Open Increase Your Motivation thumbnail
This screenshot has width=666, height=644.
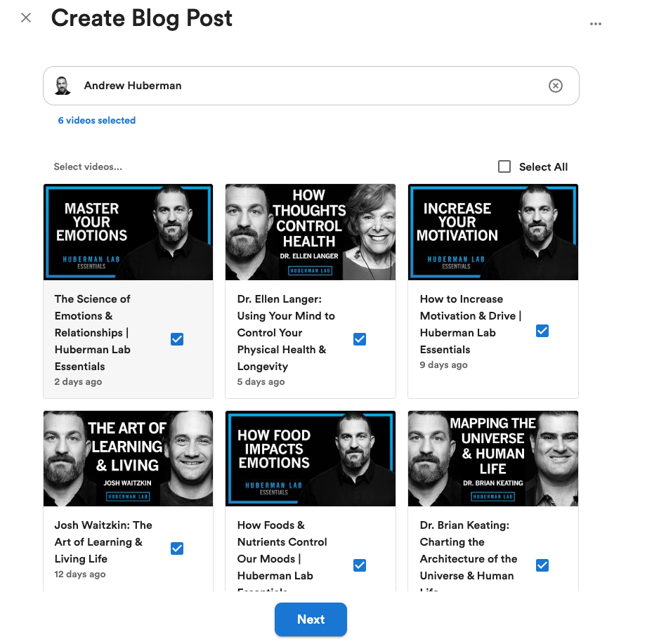[x=493, y=232]
